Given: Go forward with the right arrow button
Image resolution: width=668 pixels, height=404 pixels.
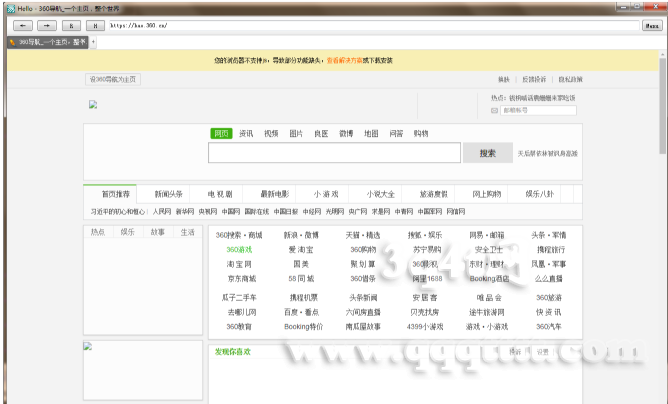Looking at the screenshot, I should [47, 26].
